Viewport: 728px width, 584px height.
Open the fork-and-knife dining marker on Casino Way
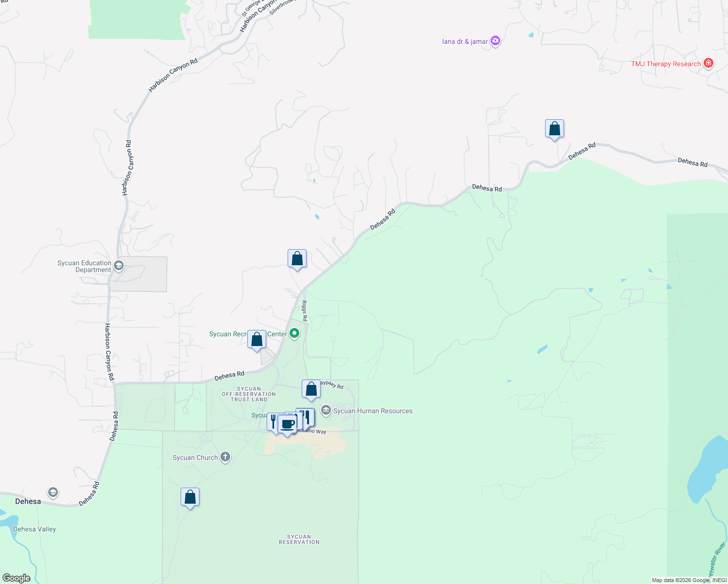[x=306, y=417]
